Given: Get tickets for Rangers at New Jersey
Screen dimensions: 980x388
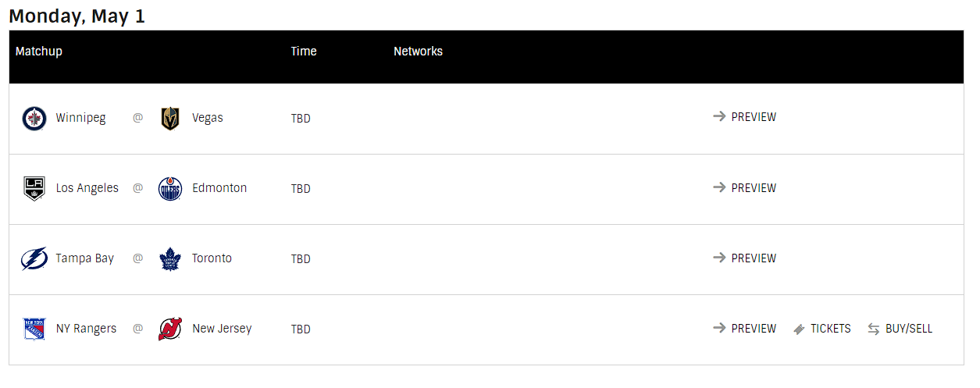Looking at the screenshot, I should 822,329.
